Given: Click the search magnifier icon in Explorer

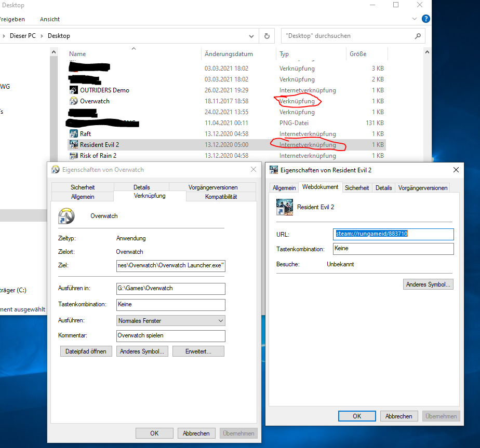Looking at the screenshot, I should coord(418,36).
